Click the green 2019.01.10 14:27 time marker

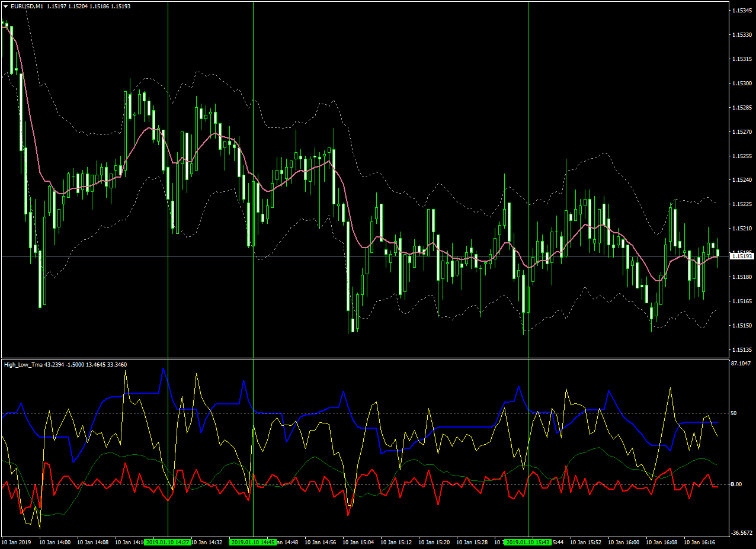(x=168, y=542)
